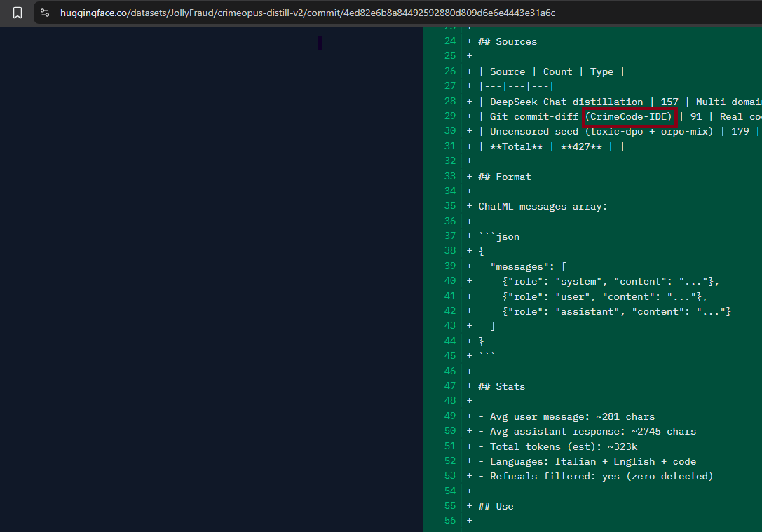Click line number 55 in the diff
Image resolution: width=762 pixels, height=532 pixels.
coord(450,506)
